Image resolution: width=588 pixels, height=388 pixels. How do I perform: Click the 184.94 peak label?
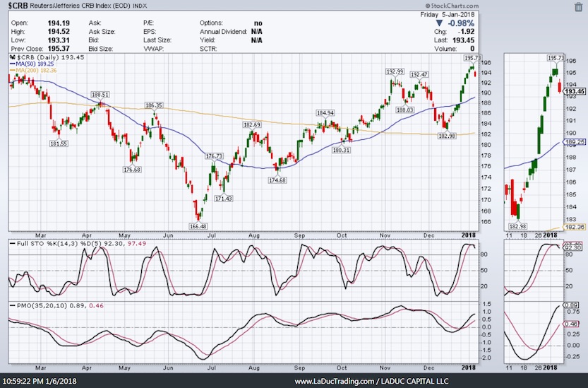click(x=325, y=113)
